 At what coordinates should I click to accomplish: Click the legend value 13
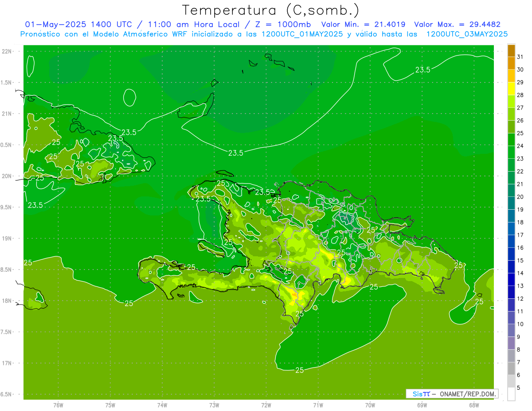520,286
